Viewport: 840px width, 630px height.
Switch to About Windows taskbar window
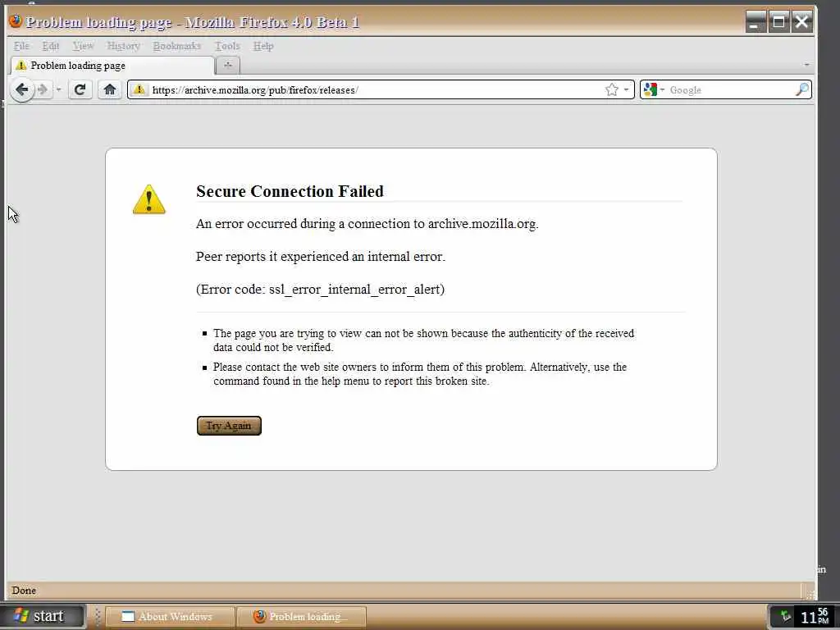click(171, 617)
